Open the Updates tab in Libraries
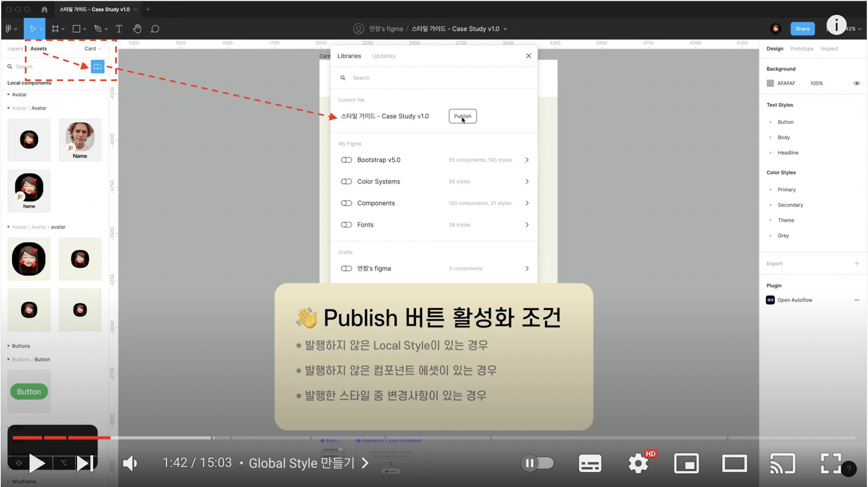This screenshot has height=487, width=868. [383, 56]
